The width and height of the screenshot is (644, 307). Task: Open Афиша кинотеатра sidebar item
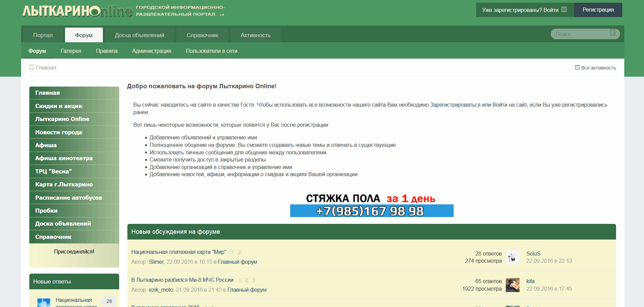point(74,158)
